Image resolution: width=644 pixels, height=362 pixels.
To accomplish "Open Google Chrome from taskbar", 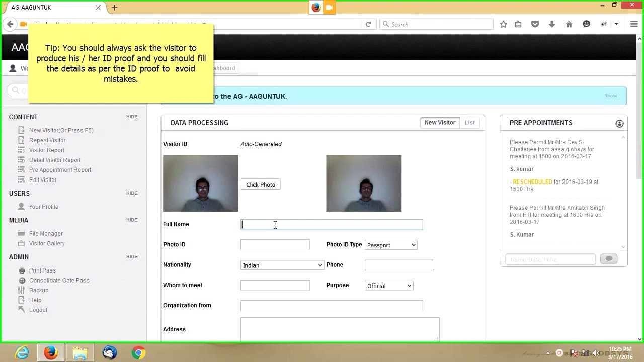I will click(138, 353).
